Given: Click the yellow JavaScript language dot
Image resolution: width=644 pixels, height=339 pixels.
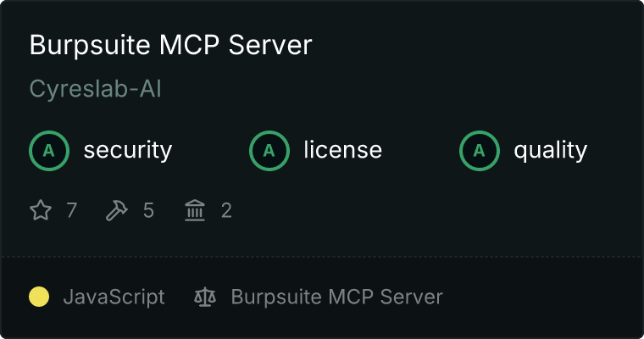Looking at the screenshot, I should (x=39, y=297).
